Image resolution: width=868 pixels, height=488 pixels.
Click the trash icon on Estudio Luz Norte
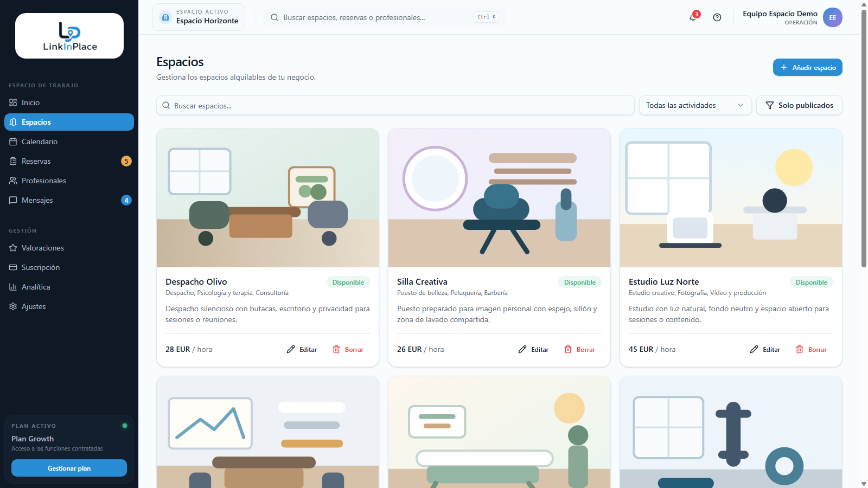[800, 350]
